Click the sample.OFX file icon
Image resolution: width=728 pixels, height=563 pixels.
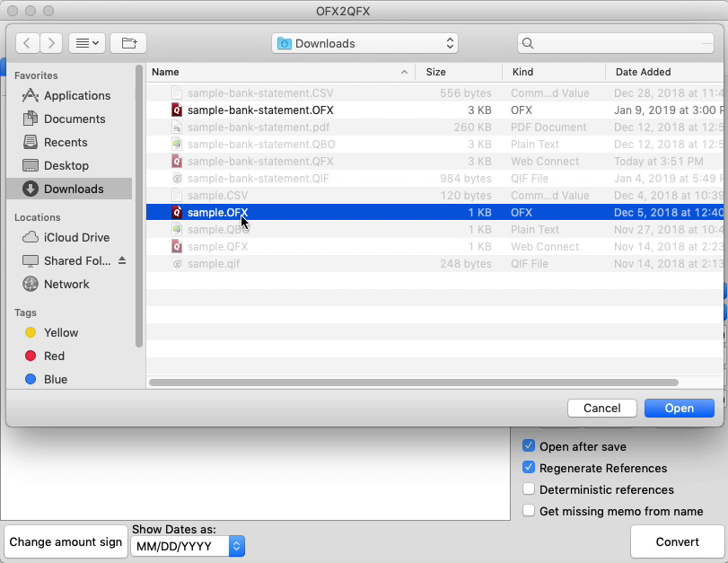177,212
